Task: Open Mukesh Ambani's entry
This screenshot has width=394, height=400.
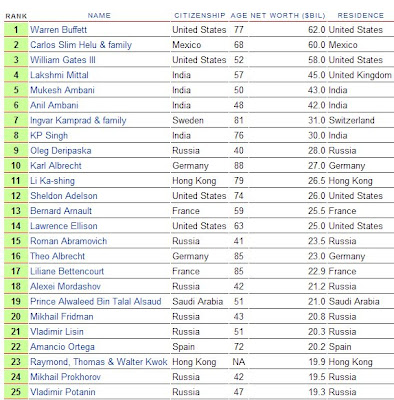Action: (62, 90)
